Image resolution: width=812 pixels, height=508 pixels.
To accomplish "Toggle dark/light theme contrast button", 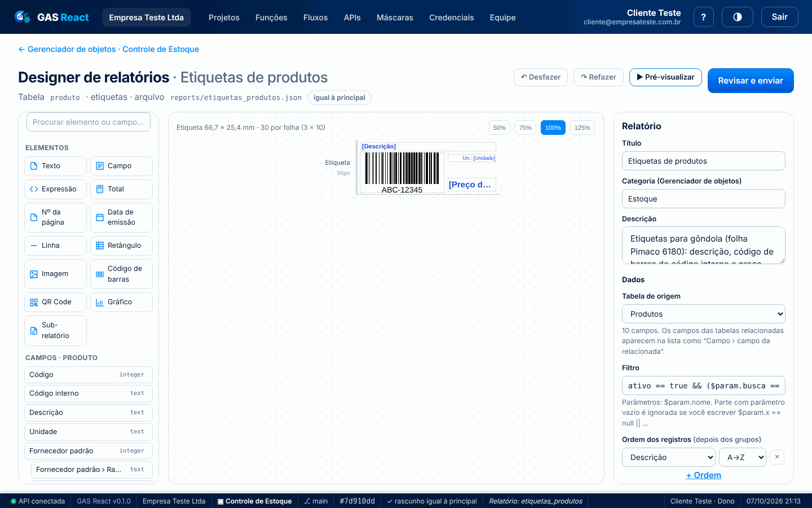I will pyautogui.click(x=737, y=17).
